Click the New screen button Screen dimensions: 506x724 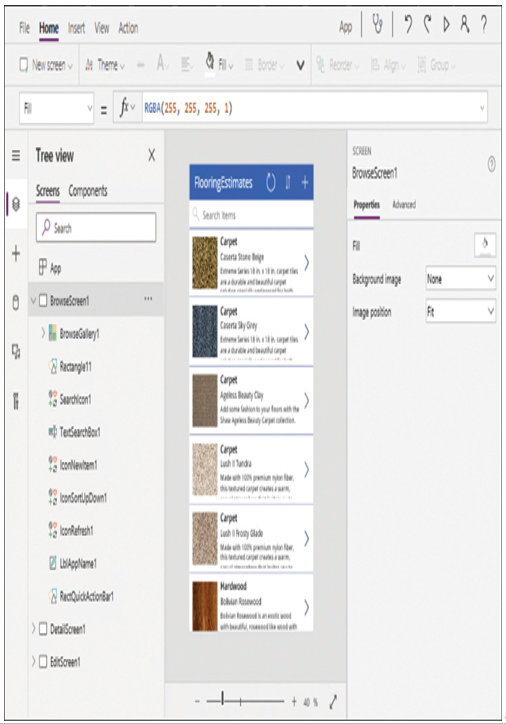coord(46,65)
